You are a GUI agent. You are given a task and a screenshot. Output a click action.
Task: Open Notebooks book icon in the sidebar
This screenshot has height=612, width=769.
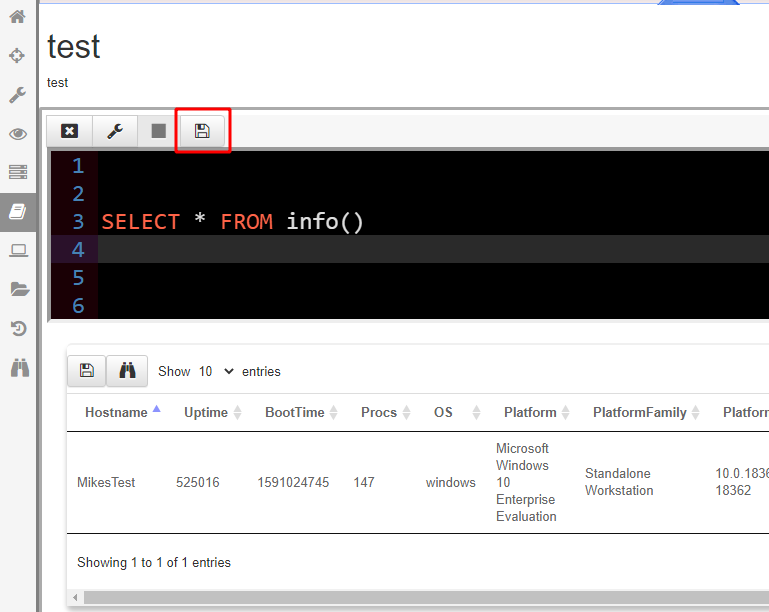point(17,211)
